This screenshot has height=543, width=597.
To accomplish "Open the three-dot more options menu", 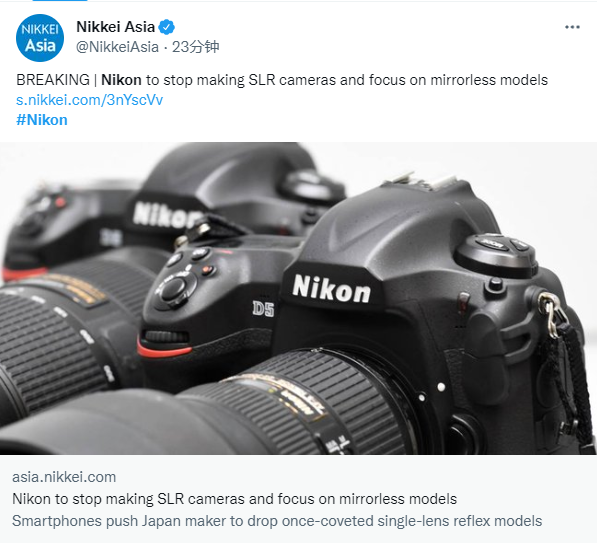I will [572, 27].
